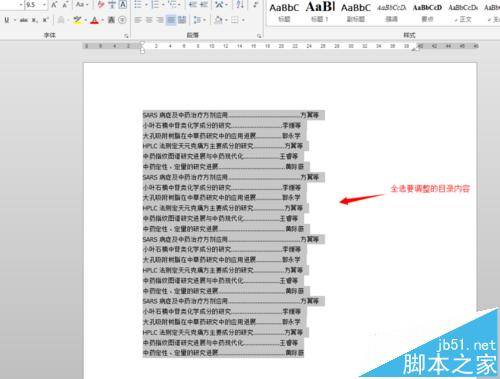
Task: Apply the bold 要点 style
Action: point(427,12)
